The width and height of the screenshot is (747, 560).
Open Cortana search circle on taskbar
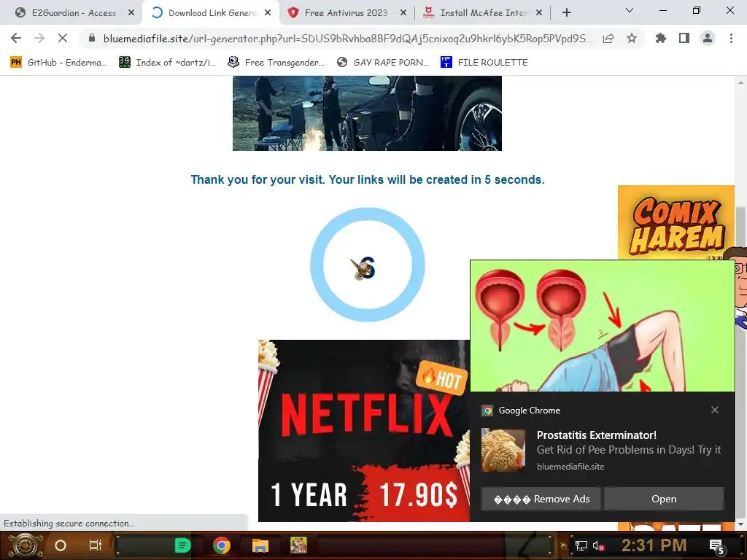[x=61, y=545]
